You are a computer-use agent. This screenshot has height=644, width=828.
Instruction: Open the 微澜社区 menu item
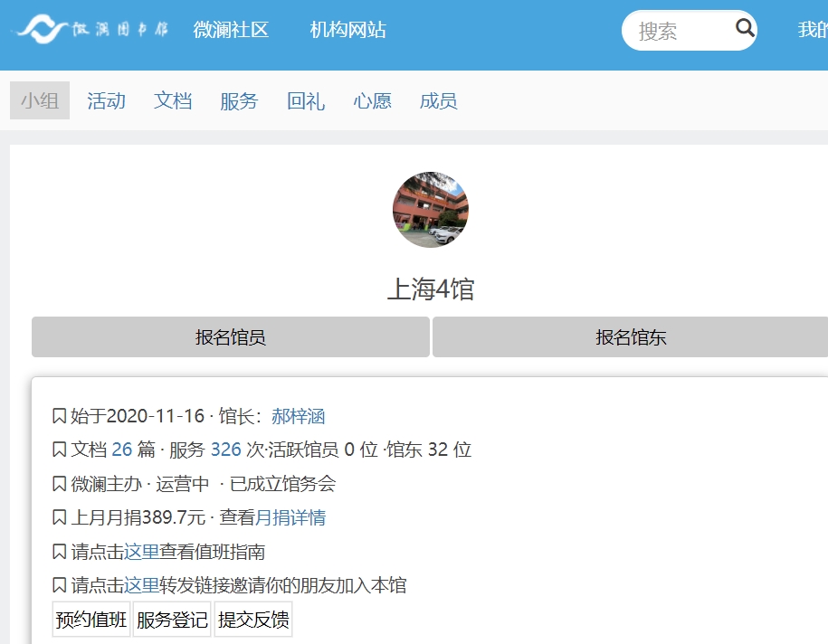coord(231,30)
